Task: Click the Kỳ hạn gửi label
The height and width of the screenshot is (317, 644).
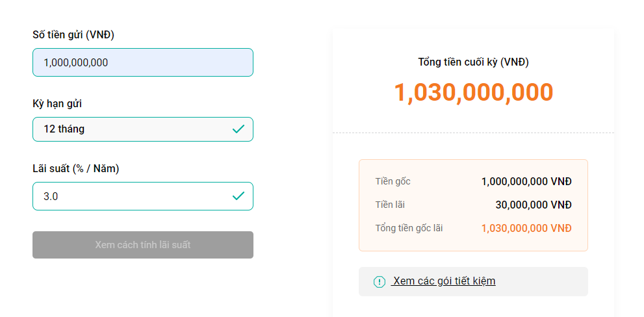Action: [57, 104]
